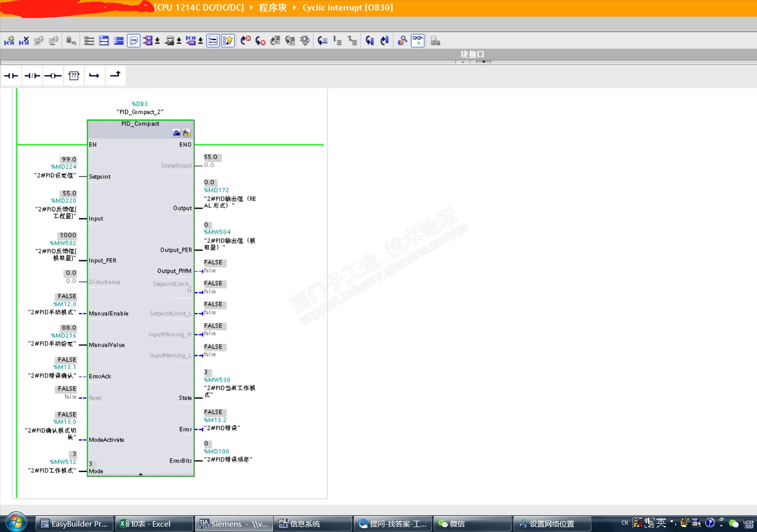Click the %MW512 Mode operand

tap(63, 462)
